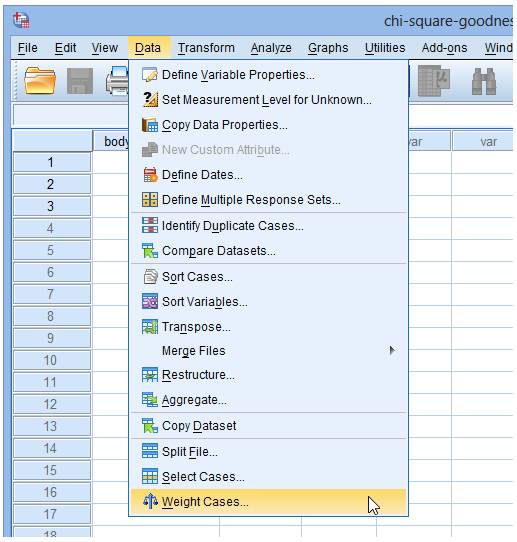The width and height of the screenshot is (517, 542).
Task: Click the Restructure icon
Action: point(150,375)
